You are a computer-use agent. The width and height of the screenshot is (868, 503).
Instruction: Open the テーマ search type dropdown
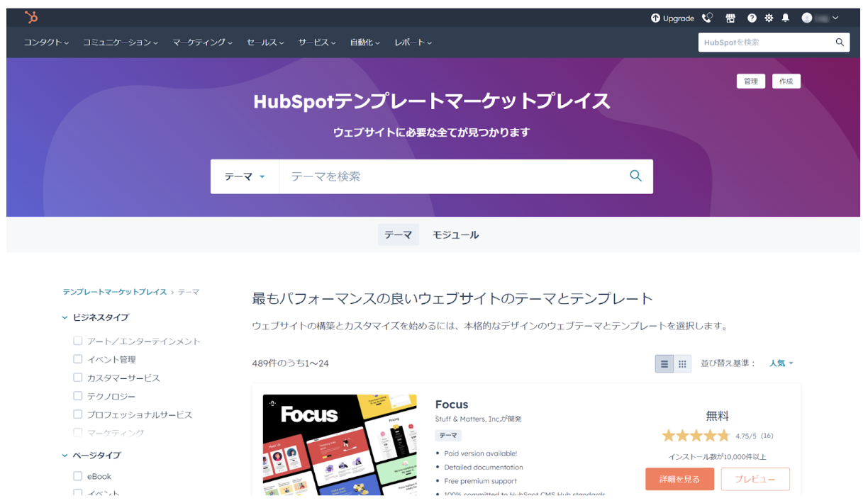pyautogui.click(x=245, y=176)
